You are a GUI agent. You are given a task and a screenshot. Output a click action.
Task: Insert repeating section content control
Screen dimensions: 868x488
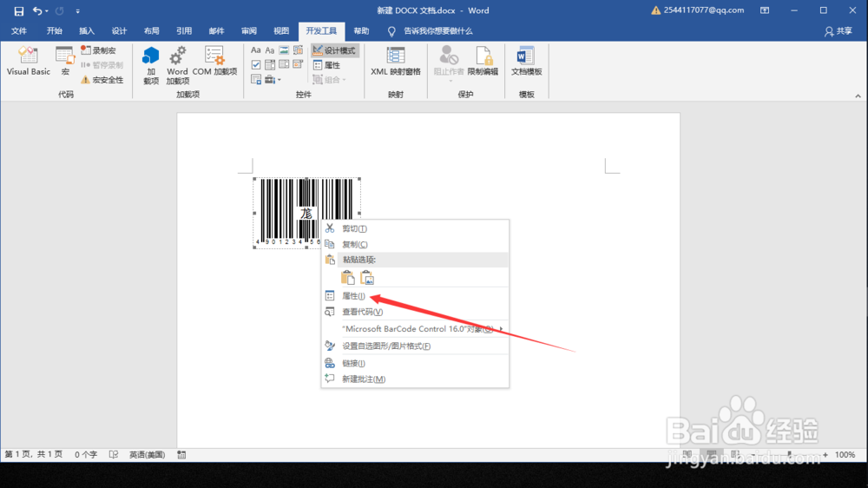(x=256, y=80)
